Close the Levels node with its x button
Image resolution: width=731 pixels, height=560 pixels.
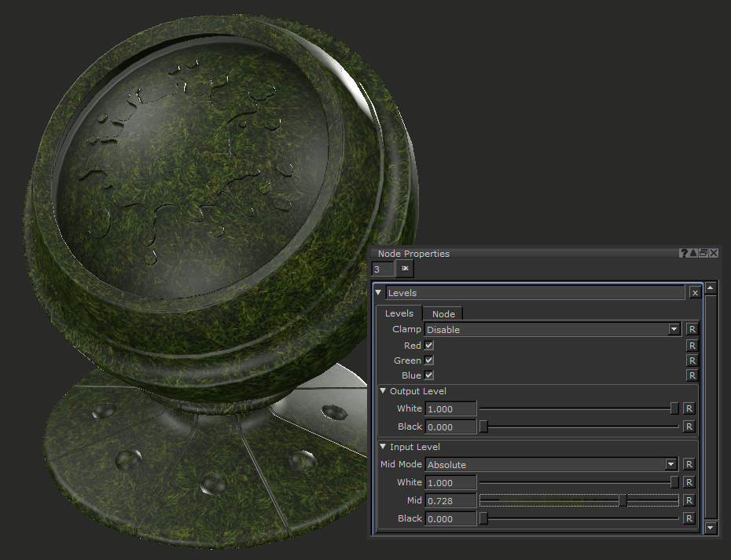coord(695,293)
